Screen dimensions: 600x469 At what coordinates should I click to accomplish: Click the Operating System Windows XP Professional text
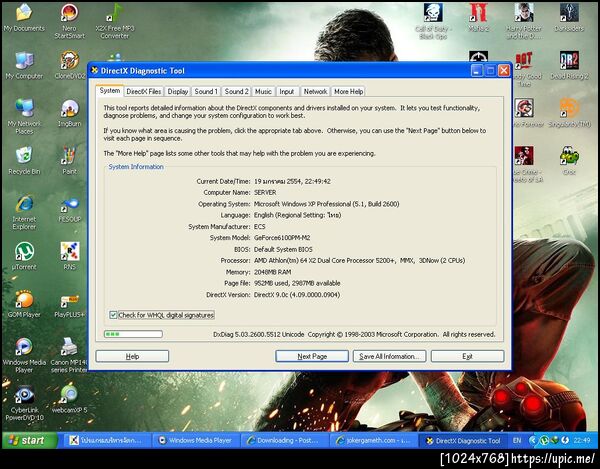point(326,204)
